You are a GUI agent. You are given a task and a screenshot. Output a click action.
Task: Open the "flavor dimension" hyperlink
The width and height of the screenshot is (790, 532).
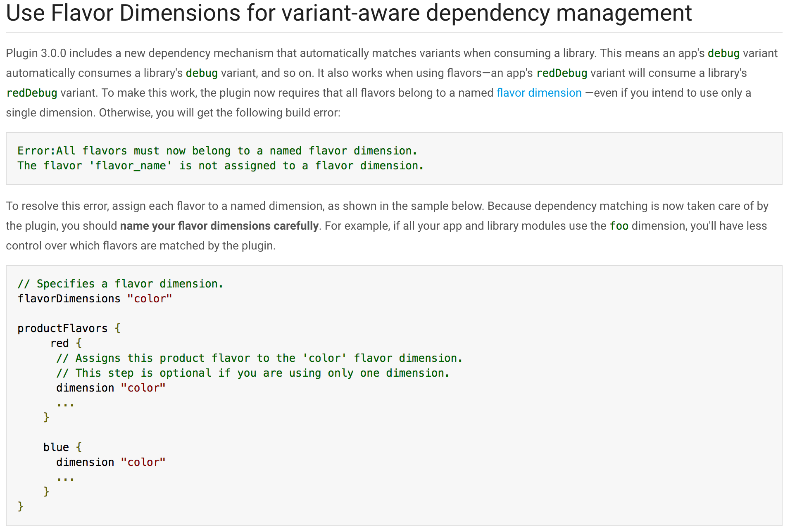pos(539,93)
